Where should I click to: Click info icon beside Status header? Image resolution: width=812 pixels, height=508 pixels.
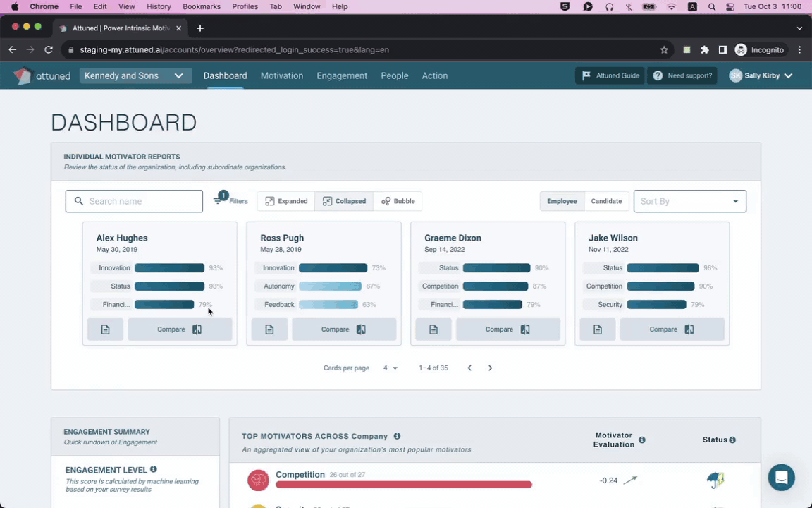[732, 440]
